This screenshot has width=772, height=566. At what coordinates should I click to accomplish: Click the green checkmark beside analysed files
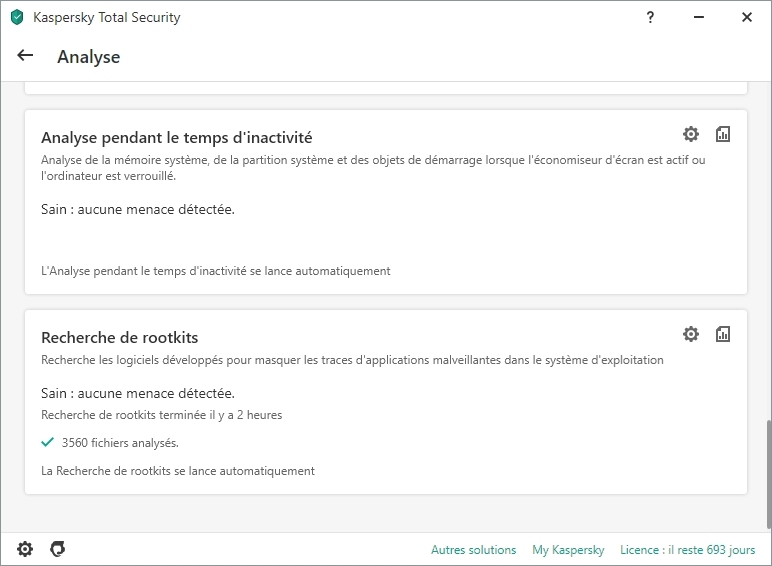tap(47, 441)
